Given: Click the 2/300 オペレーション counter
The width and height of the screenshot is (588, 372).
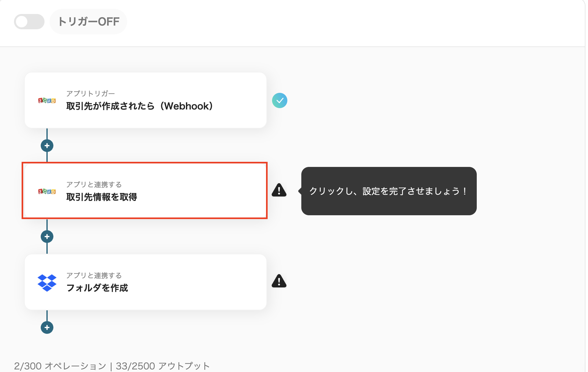Looking at the screenshot, I should click(x=60, y=365).
